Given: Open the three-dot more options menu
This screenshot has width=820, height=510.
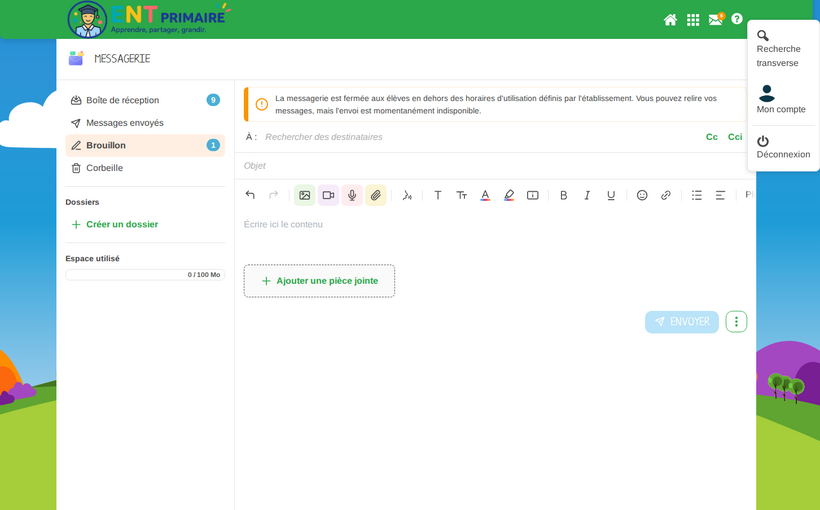Looking at the screenshot, I should click(736, 322).
